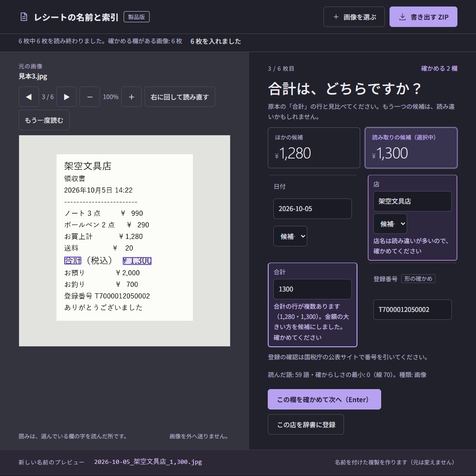Select the ¥1,300 reading candidate card
The height and width of the screenshot is (476, 476).
coord(411,148)
